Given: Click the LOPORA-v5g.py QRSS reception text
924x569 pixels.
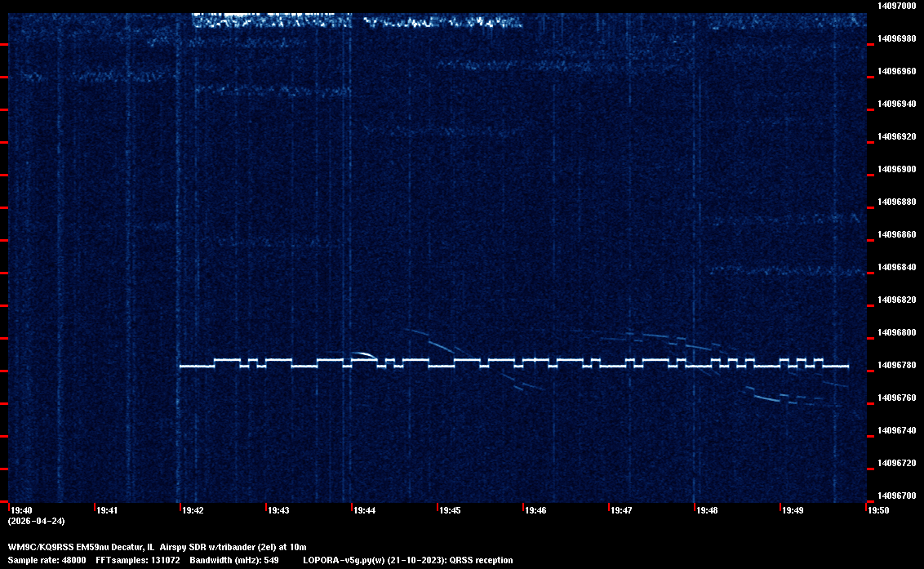Looking at the screenshot, I should coord(407,560).
